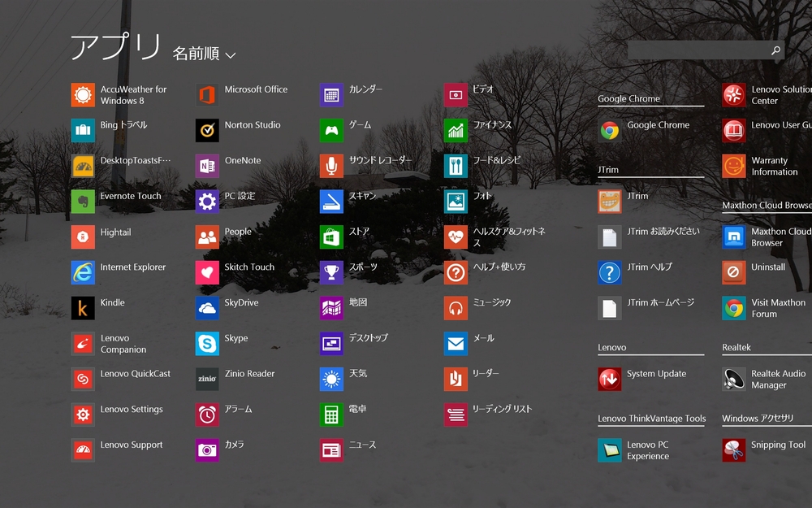Screen dimensions: 812x508
Task: Click inside the app search box
Action: pyautogui.click(x=697, y=50)
